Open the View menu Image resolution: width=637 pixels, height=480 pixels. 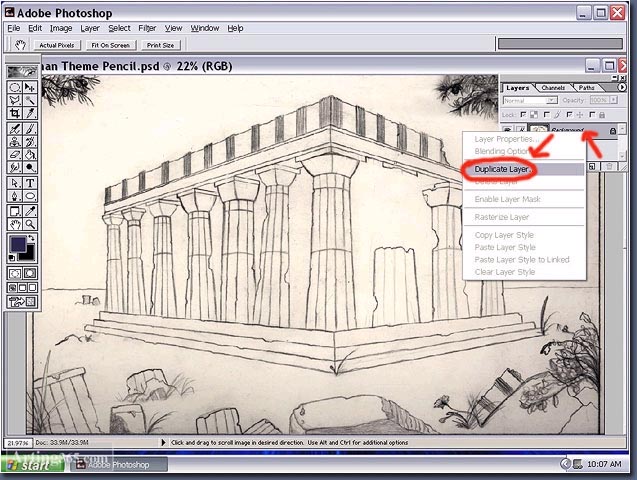173,28
